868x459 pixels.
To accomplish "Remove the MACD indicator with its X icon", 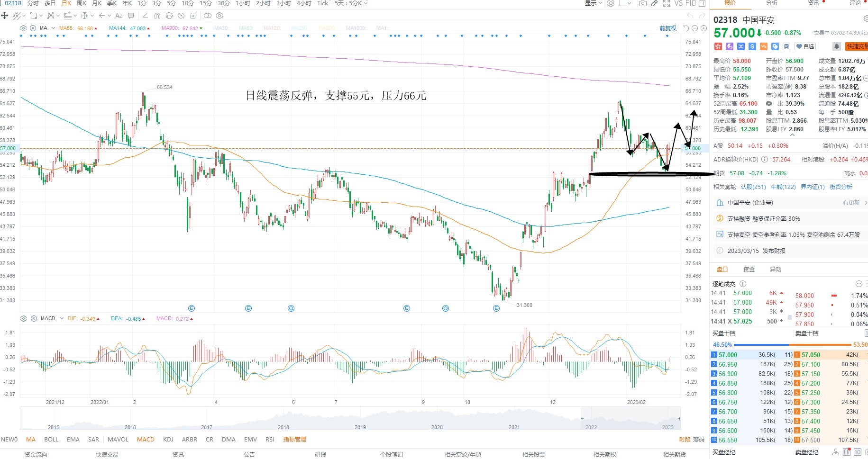I will point(34,318).
